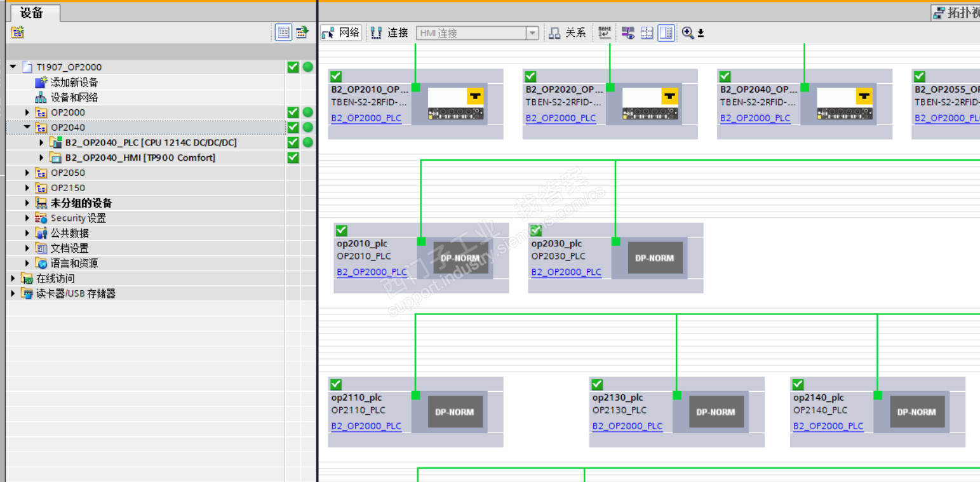Screen dimensions: 980x482
Task: Click the green check box on op2030_plc device
Action: [x=536, y=231]
